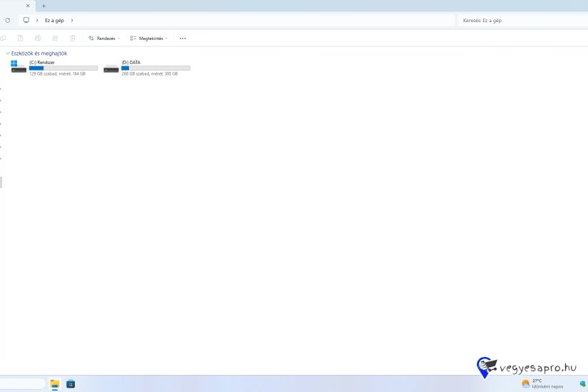
Task: Click the Ez a gép breadcrumb
Action: [54, 20]
